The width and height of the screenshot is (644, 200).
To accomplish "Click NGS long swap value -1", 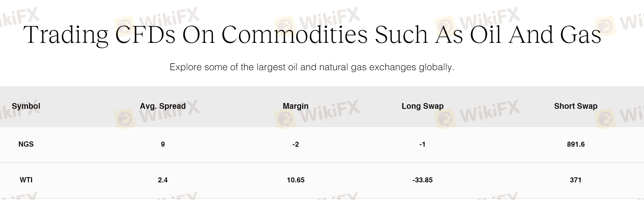I will 422,144.
